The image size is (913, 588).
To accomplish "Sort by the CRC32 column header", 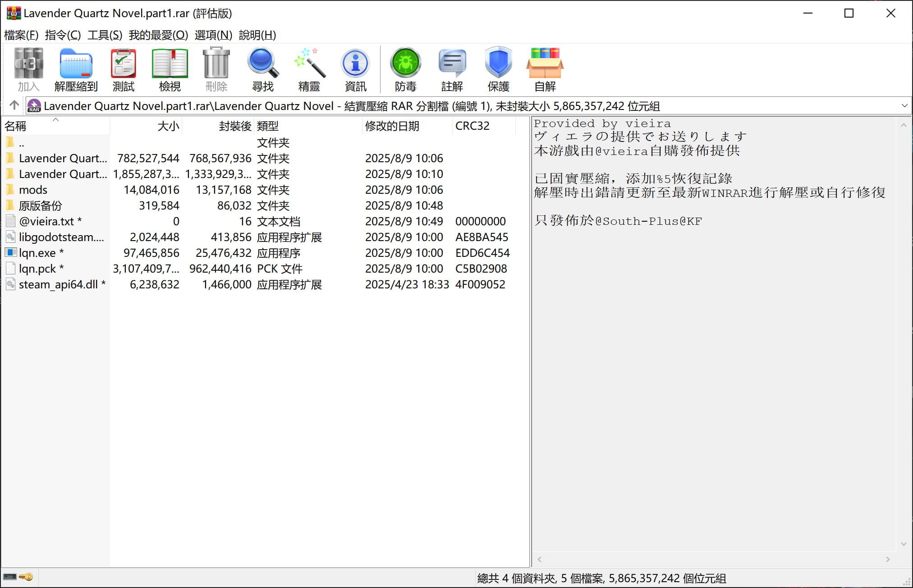I will coord(472,126).
